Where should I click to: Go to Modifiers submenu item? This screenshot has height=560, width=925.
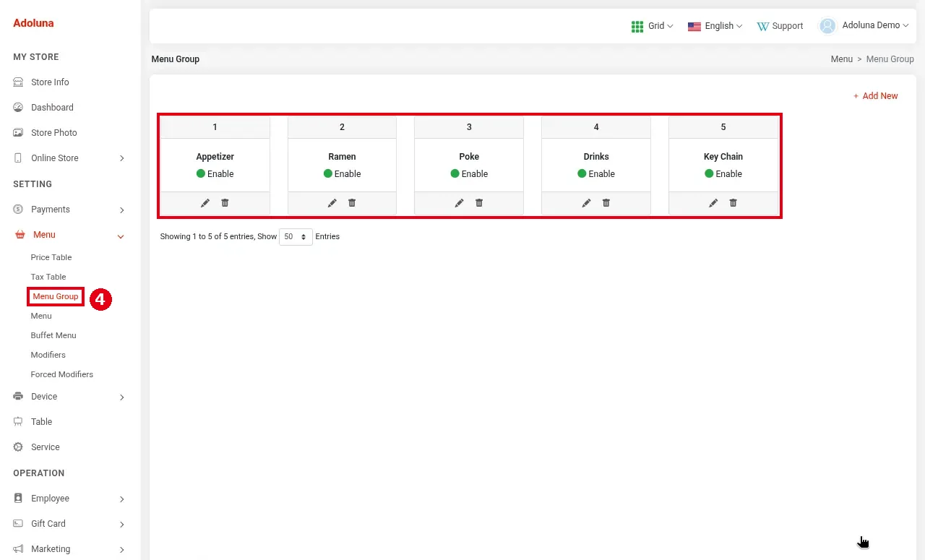coord(48,355)
